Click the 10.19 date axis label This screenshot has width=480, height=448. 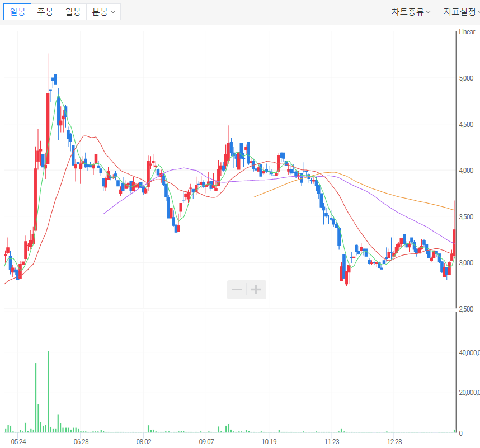click(269, 442)
